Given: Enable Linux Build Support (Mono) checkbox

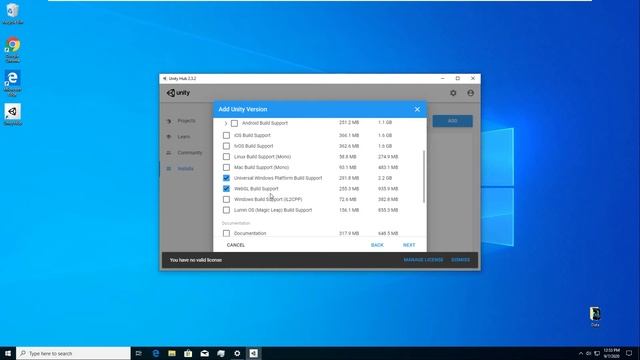Looking at the screenshot, I should [226, 156].
